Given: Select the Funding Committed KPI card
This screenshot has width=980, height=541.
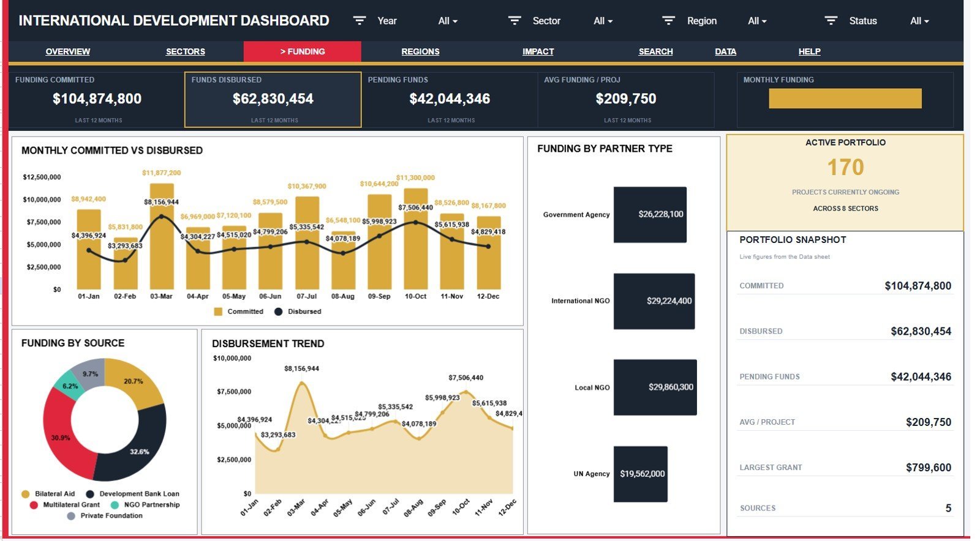Looking at the screenshot, I should click(97, 100).
